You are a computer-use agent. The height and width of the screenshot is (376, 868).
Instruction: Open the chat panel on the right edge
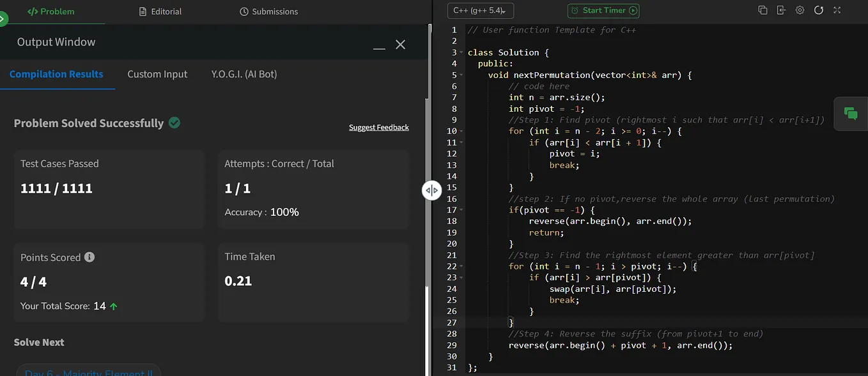click(x=851, y=114)
